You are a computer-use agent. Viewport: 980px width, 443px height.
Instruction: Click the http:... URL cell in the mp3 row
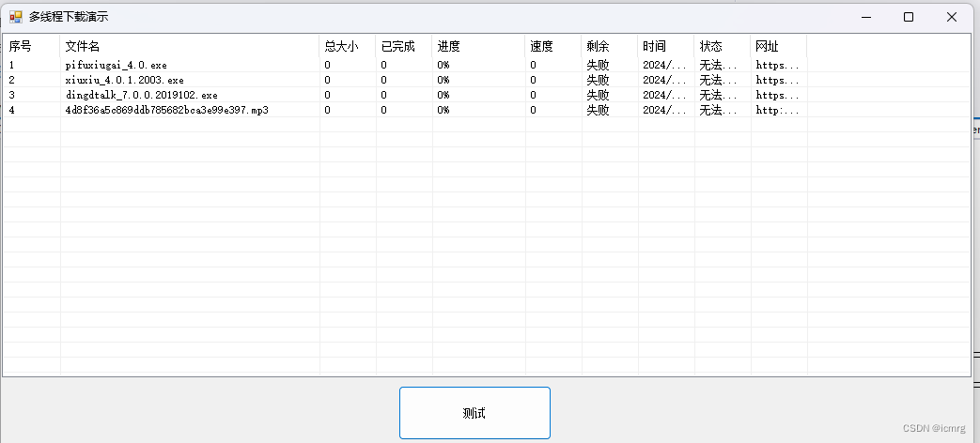(777, 110)
